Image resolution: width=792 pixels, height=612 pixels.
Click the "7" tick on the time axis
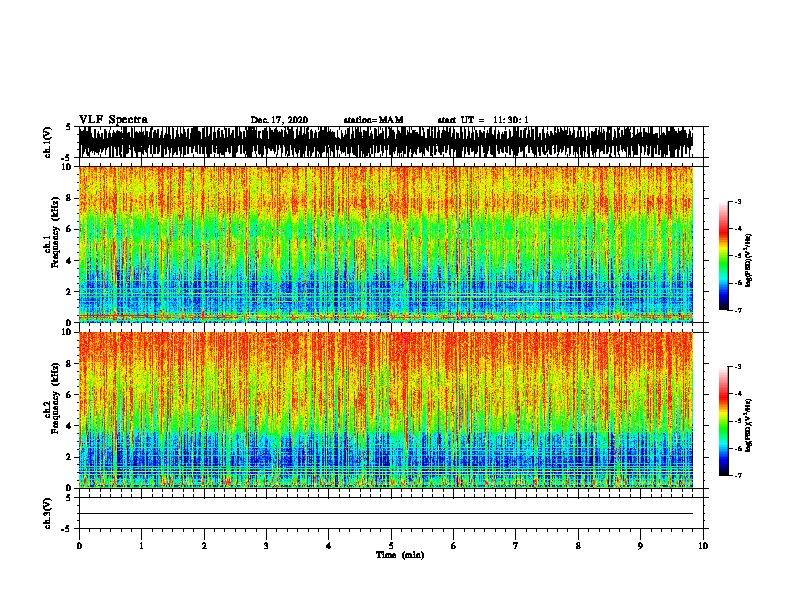point(516,546)
